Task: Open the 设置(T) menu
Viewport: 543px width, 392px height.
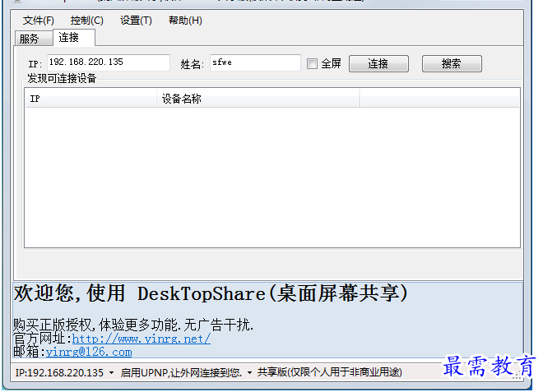Action: tap(136, 21)
